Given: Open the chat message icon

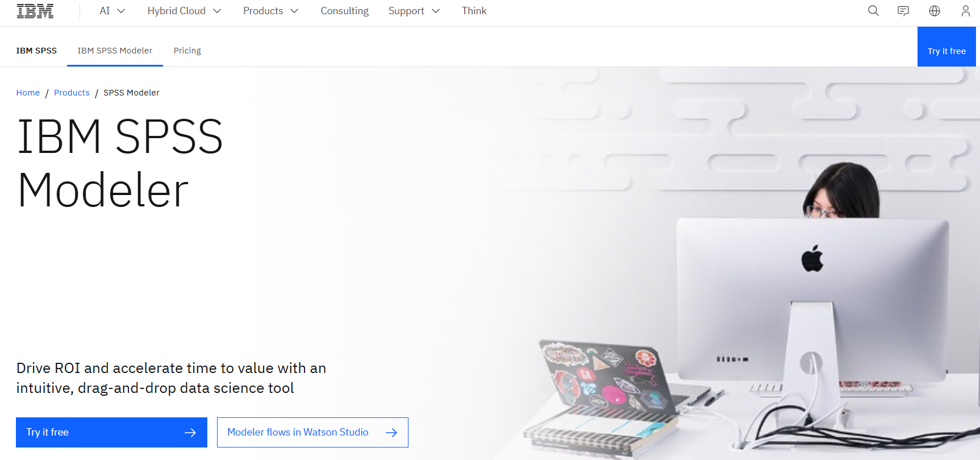Looking at the screenshot, I should point(903,11).
